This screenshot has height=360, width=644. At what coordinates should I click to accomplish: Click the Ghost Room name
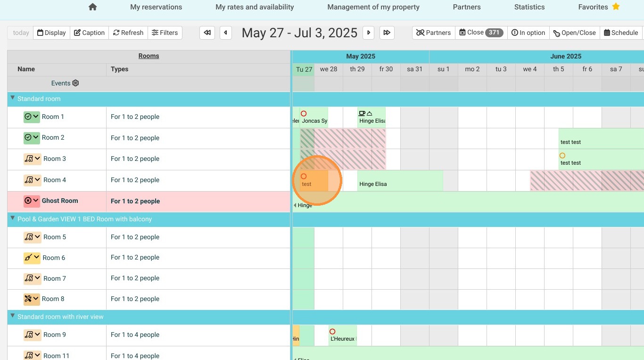pos(60,201)
